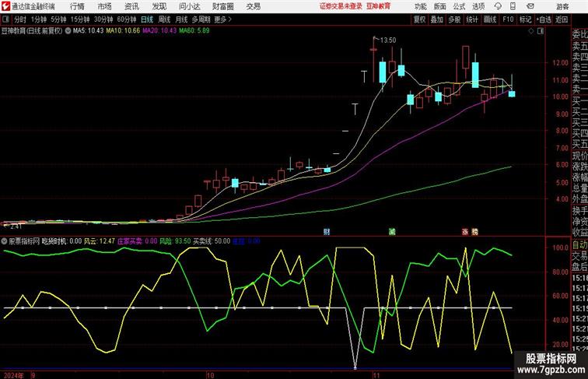The image size is (588, 379).
Task: Click the 2.41 low price label
Action: (x=16, y=226)
